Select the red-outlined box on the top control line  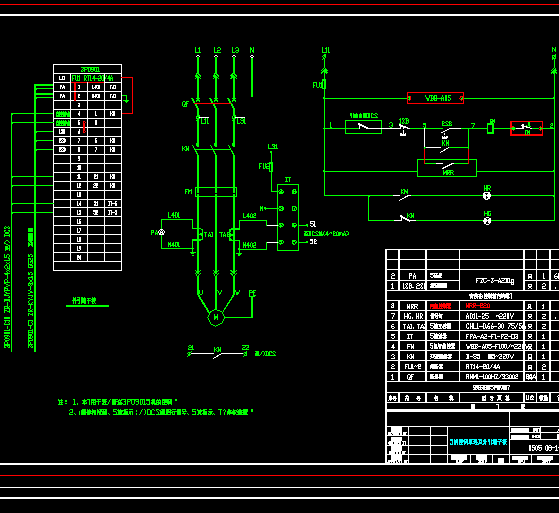[x=435, y=98]
